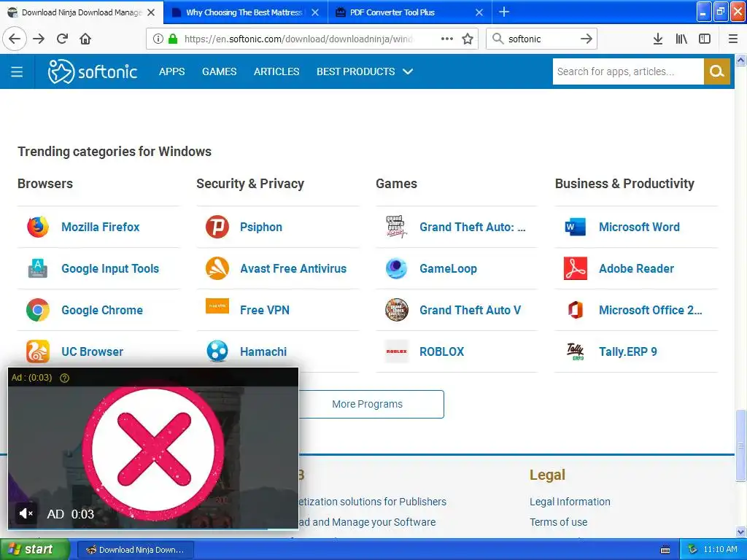Click the tray icon beside the clock
Screen dimensions: 747x560
point(692,549)
